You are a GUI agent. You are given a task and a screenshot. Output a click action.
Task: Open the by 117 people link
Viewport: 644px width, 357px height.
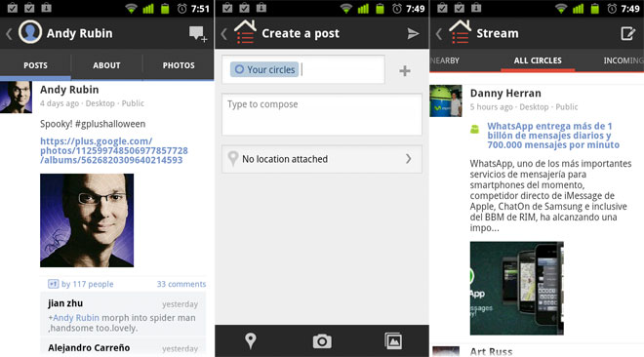click(x=88, y=284)
